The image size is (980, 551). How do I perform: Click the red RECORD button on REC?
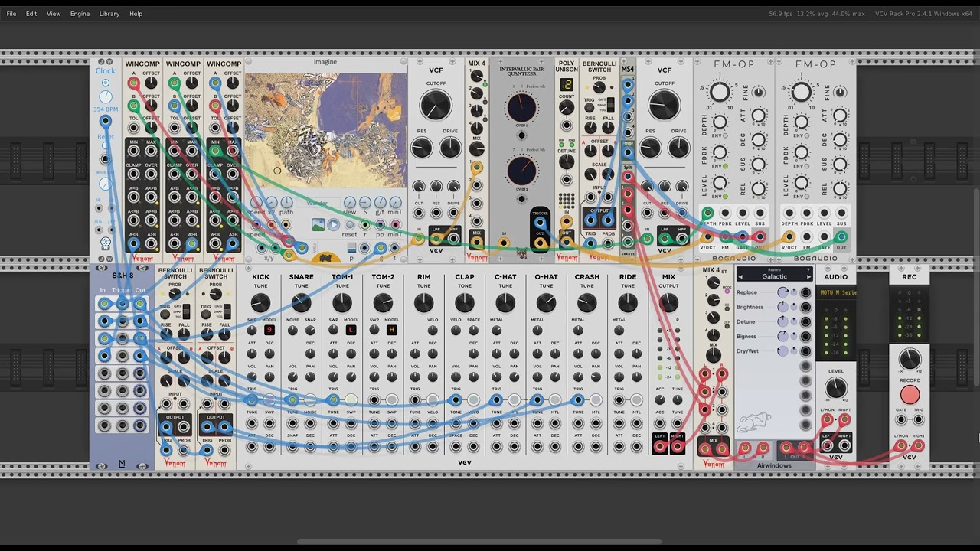coord(910,395)
